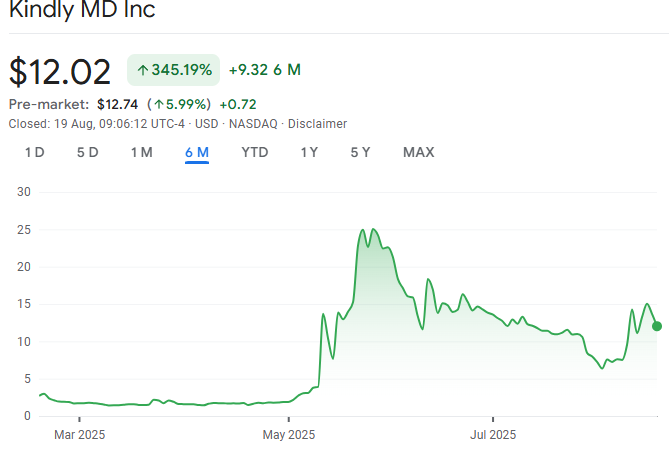Switch to the 1 D time range
This screenshot has width=669, height=451.
tap(34, 153)
